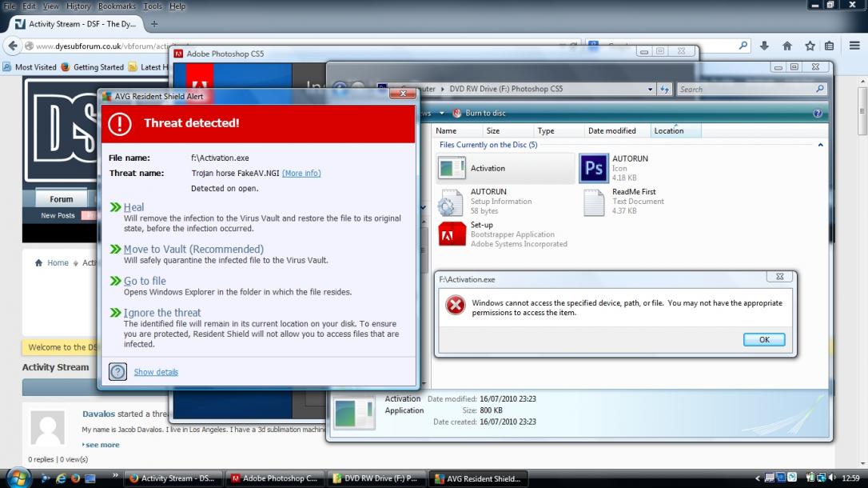868x488 pixels.
Task: Go to Firefox home page icon
Action: (787, 46)
